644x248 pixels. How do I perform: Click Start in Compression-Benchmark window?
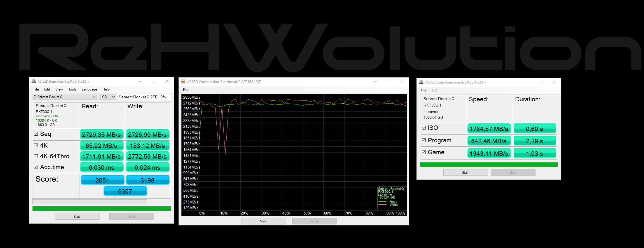[264, 221]
